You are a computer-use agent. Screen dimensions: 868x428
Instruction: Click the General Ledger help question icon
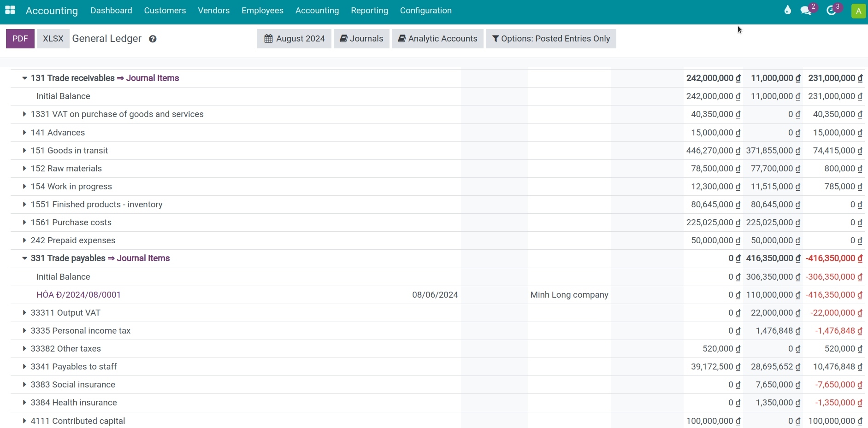(x=153, y=39)
